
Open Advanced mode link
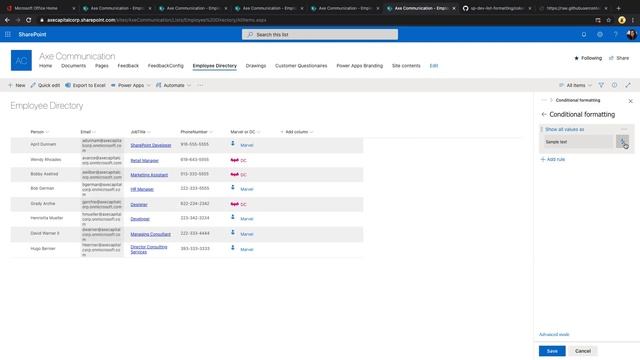[554, 335]
